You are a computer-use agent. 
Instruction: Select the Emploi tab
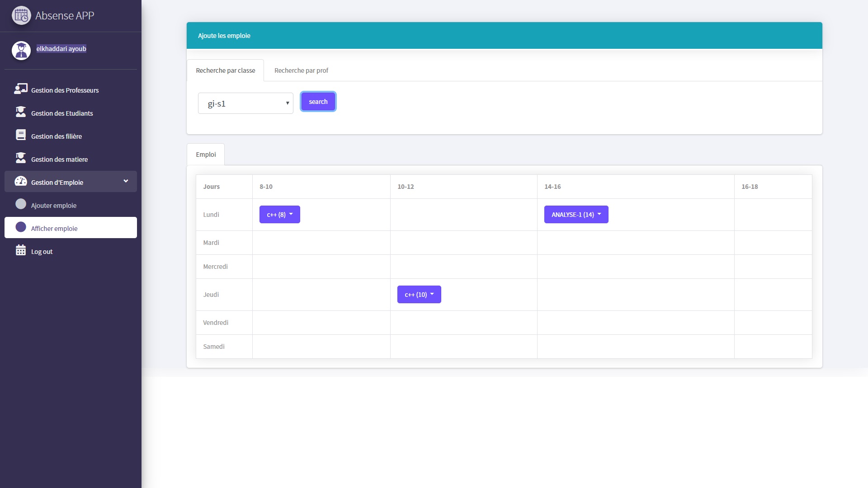(206, 155)
